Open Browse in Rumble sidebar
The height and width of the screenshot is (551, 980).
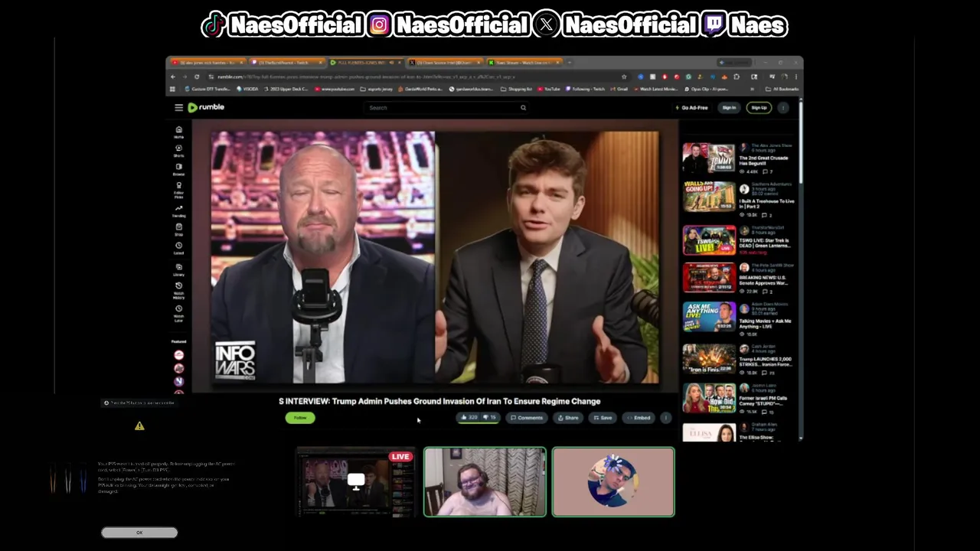(178, 169)
